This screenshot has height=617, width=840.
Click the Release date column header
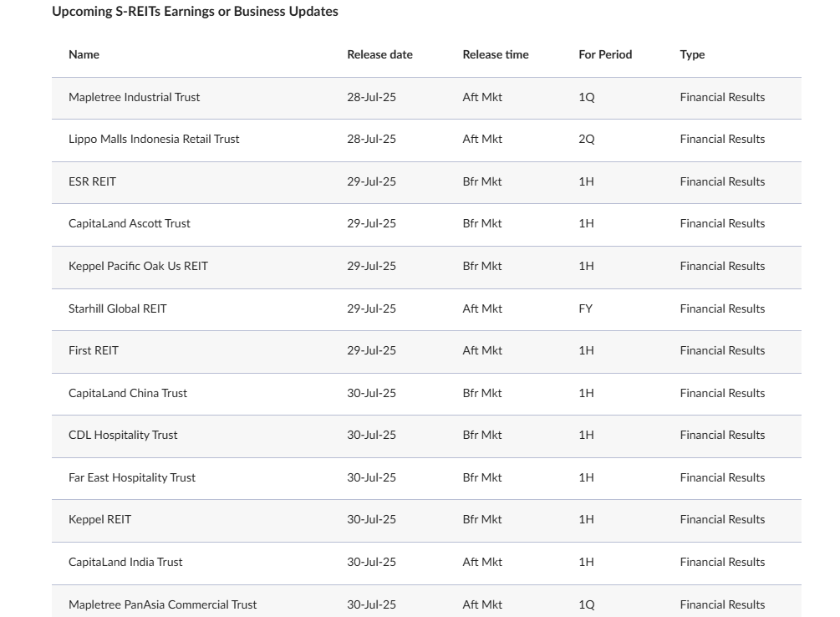[x=379, y=54]
